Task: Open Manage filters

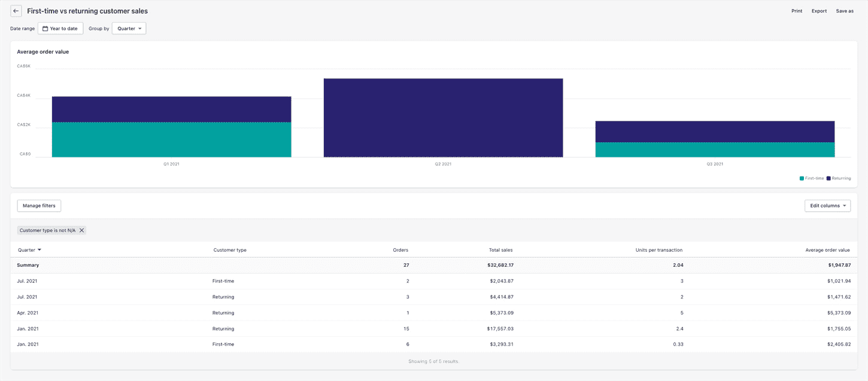Action: pos(39,206)
